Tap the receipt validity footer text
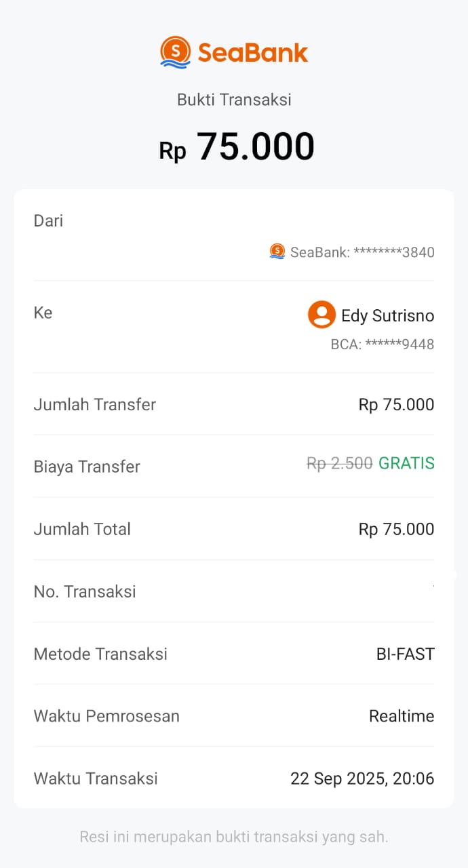Viewport: 468px width, 868px height. pyautogui.click(x=234, y=836)
